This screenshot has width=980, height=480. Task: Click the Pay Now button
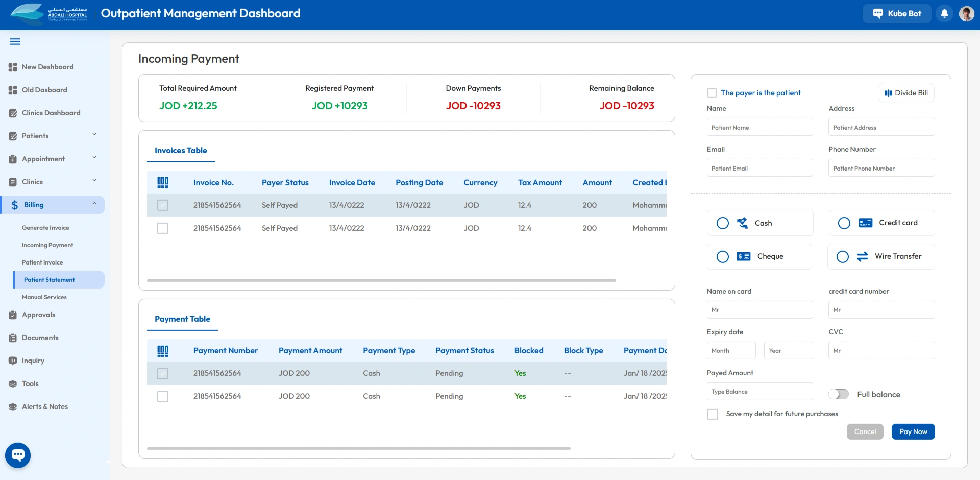click(913, 431)
